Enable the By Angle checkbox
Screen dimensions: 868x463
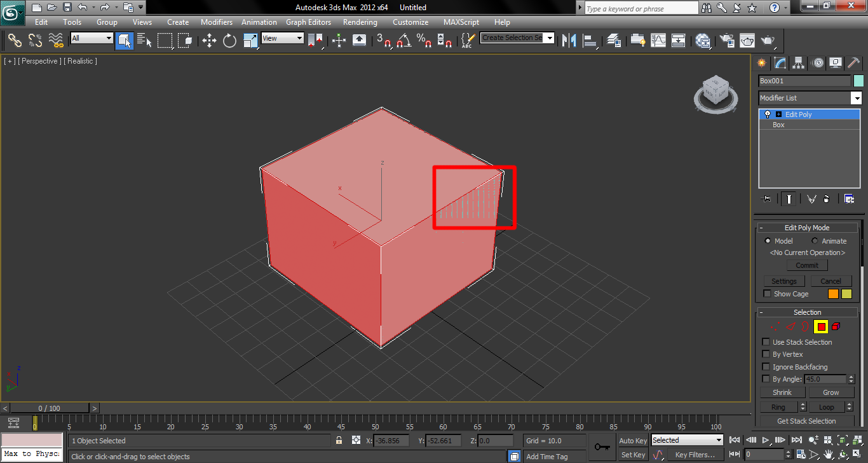(x=766, y=379)
